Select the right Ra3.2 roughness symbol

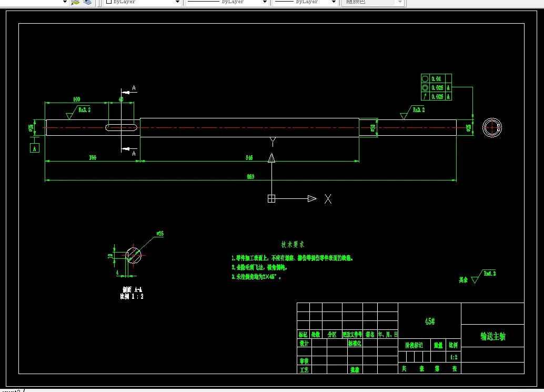[x=412, y=112]
